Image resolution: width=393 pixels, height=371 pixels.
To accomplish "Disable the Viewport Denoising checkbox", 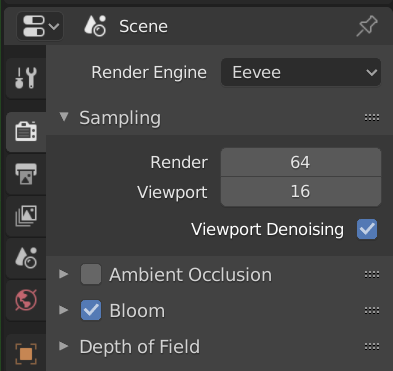I will (367, 229).
